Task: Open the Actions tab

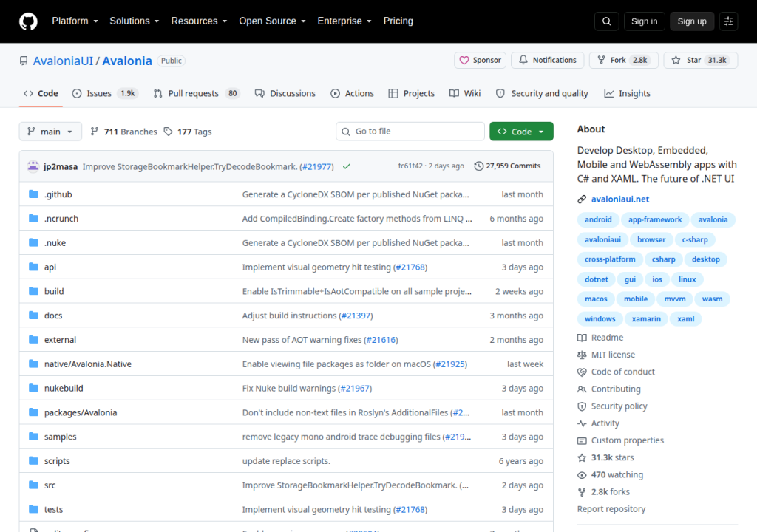Action: [352, 93]
